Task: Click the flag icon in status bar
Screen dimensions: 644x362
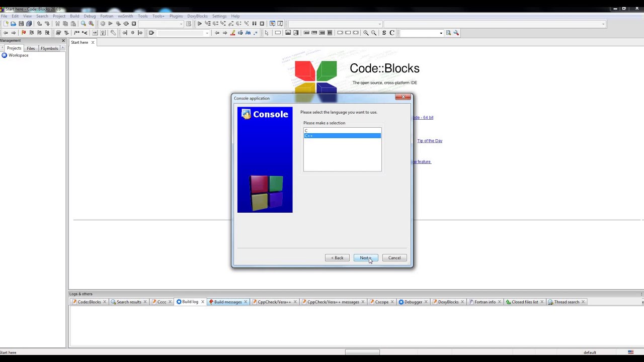Action: (x=631, y=352)
